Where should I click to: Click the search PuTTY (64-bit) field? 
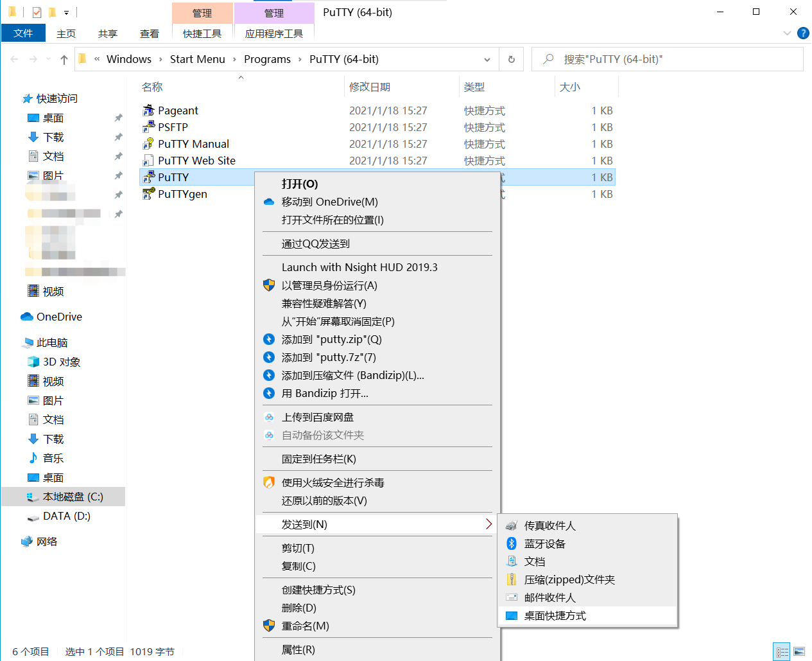[x=668, y=59]
